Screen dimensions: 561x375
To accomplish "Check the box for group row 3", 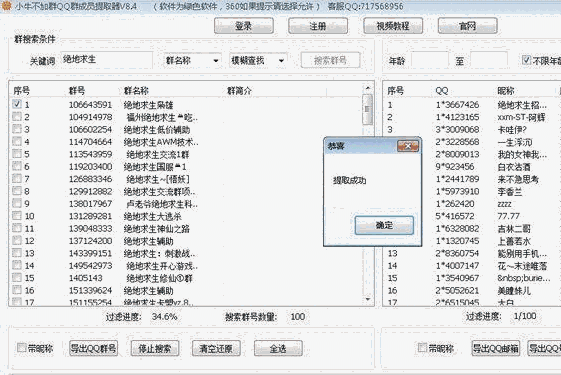I will pyautogui.click(x=16, y=129).
